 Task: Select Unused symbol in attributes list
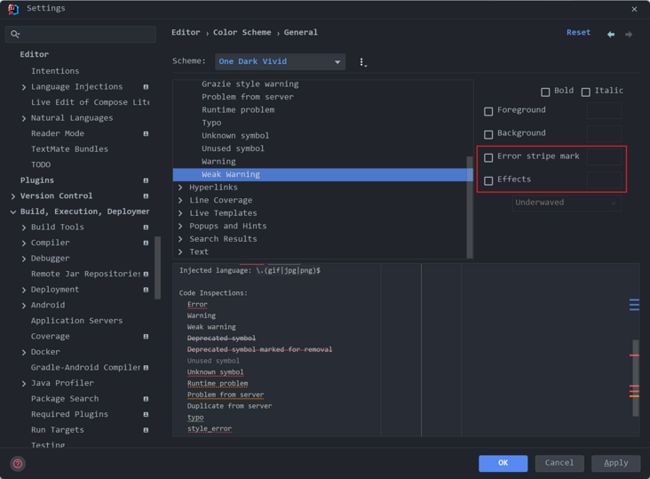pyautogui.click(x=233, y=148)
